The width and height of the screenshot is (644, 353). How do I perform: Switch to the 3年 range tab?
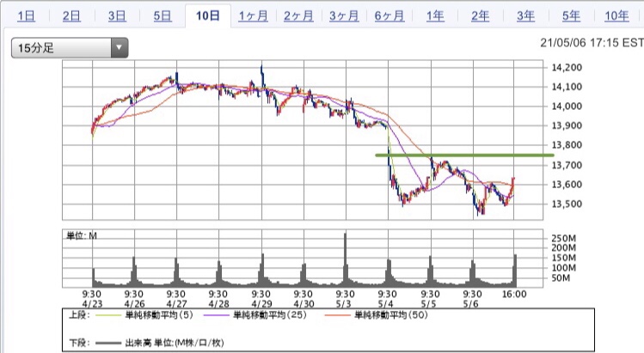click(525, 16)
